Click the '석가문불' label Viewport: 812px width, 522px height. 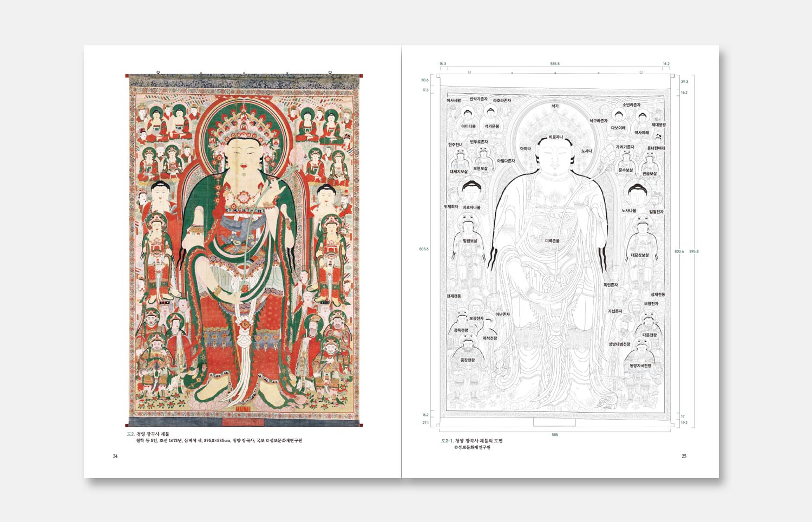pos(492,126)
